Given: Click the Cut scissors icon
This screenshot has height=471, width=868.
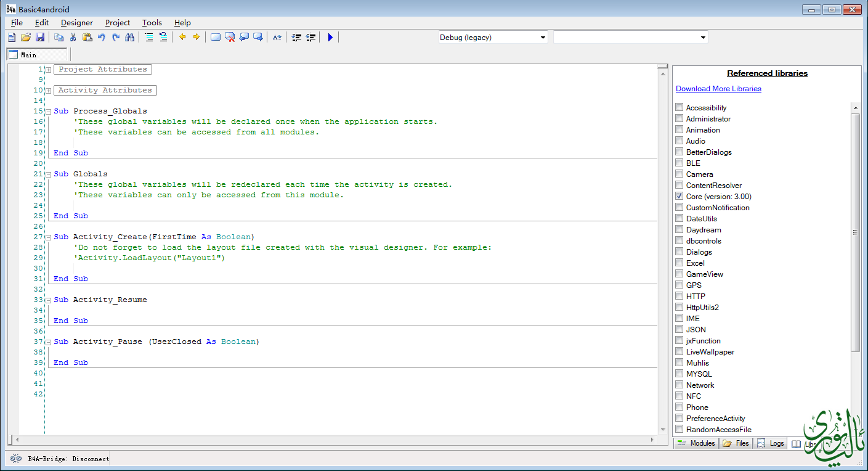Looking at the screenshot, I should (73, 38).
